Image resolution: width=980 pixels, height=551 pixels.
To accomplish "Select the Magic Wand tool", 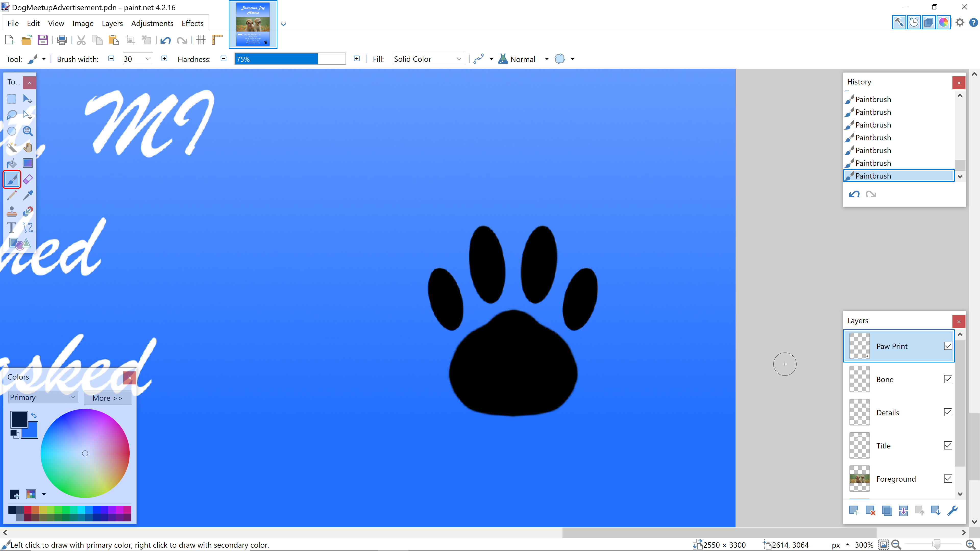I will coord(11,147).
